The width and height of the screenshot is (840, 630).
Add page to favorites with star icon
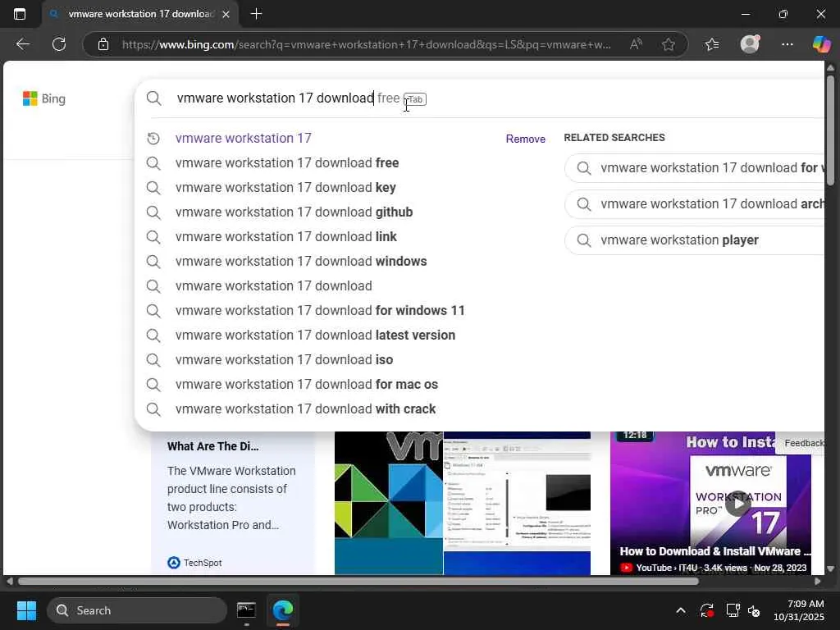point(668,44)
